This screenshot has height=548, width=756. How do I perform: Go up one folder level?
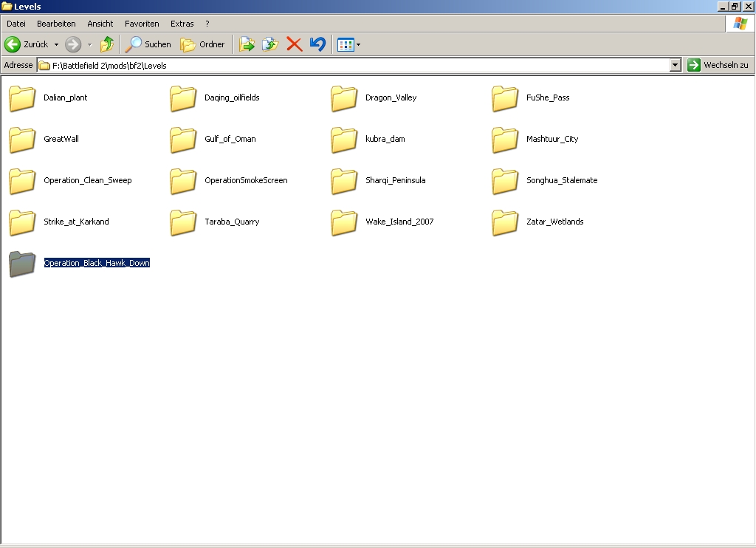107,44
